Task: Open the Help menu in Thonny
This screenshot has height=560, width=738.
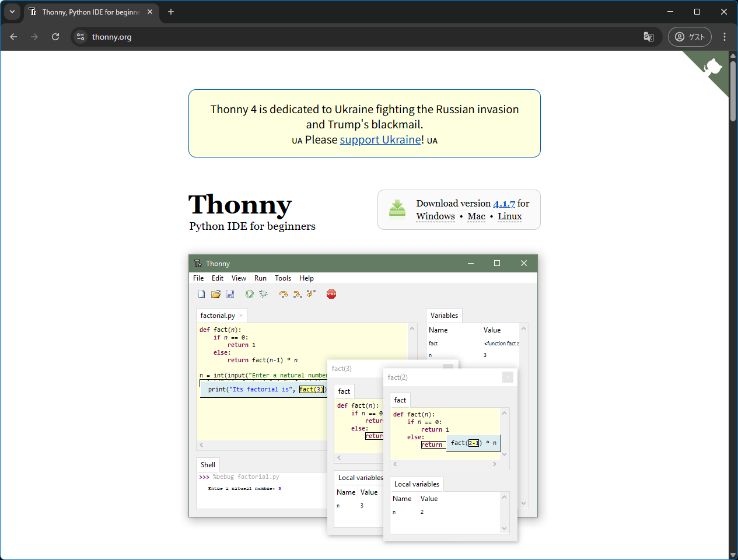Action: [306, 278]
